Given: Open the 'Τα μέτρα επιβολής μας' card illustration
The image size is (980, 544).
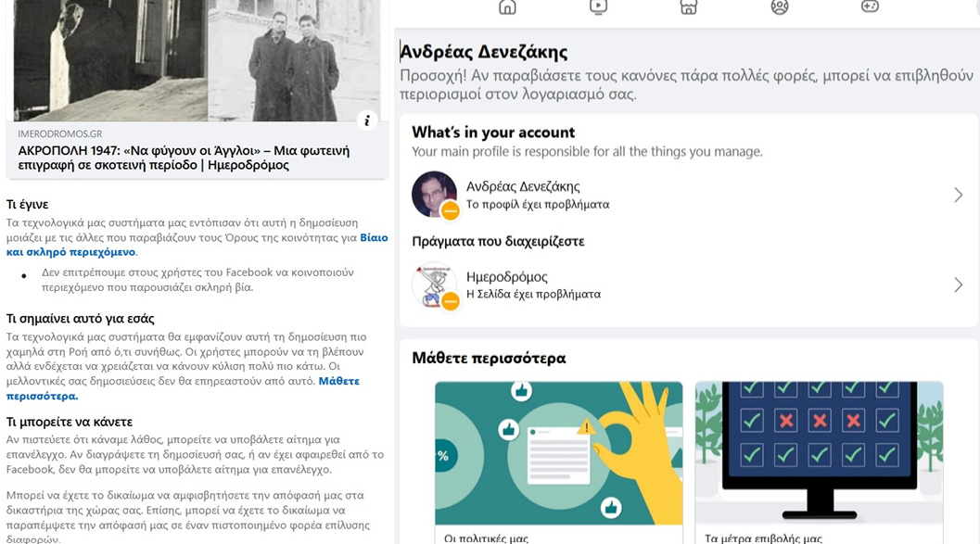Looking at the screenshot, I should coord(819,453).
